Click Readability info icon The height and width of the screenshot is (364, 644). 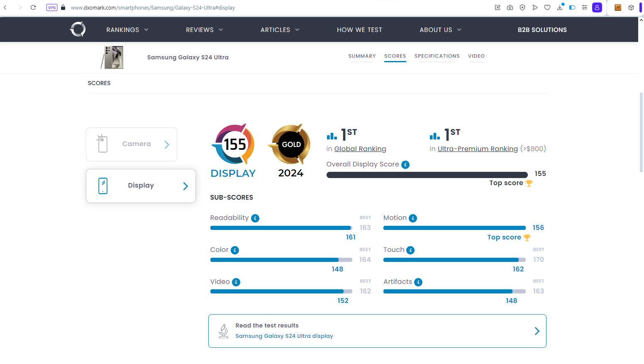[255, 218]
